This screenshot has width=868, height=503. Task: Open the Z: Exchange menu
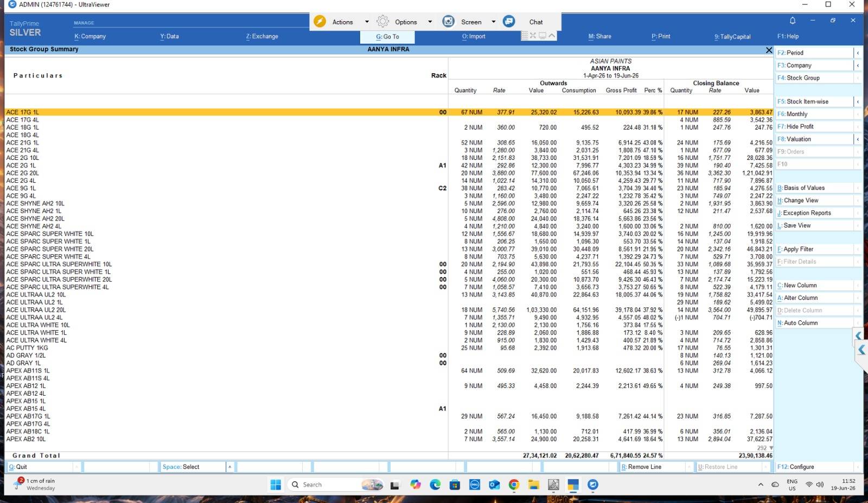[x=262, y=36]
